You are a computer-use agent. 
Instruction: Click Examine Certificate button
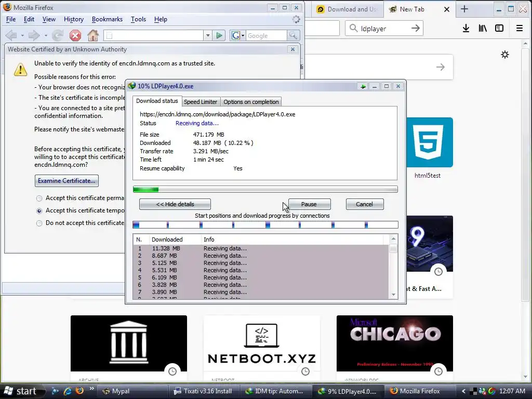(66, 181)
